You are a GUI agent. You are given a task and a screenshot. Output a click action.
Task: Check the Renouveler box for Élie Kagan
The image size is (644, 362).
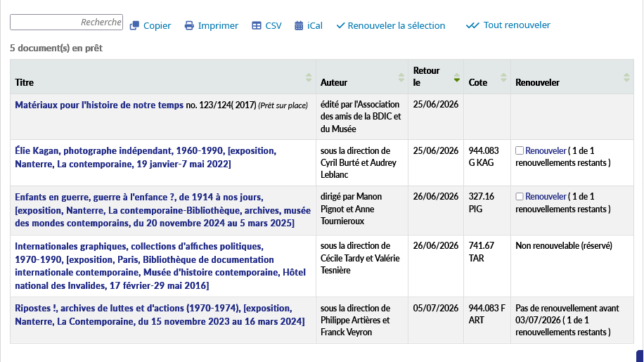(520, 150)
